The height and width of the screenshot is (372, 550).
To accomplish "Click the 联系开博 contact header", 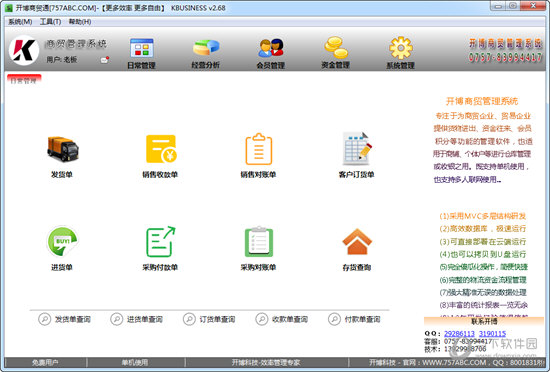I will (484, 322).
